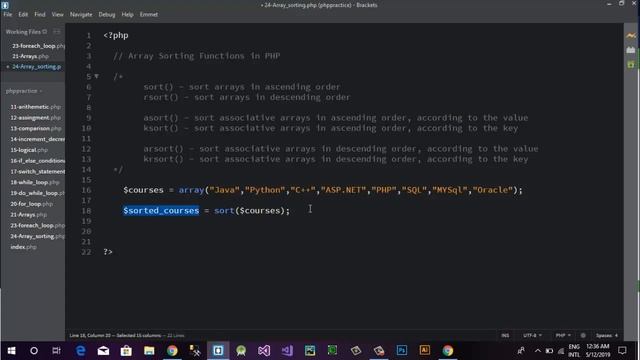Open the Navigate menu
Viewport: 640px width, 360px height.
coord(81,14)
